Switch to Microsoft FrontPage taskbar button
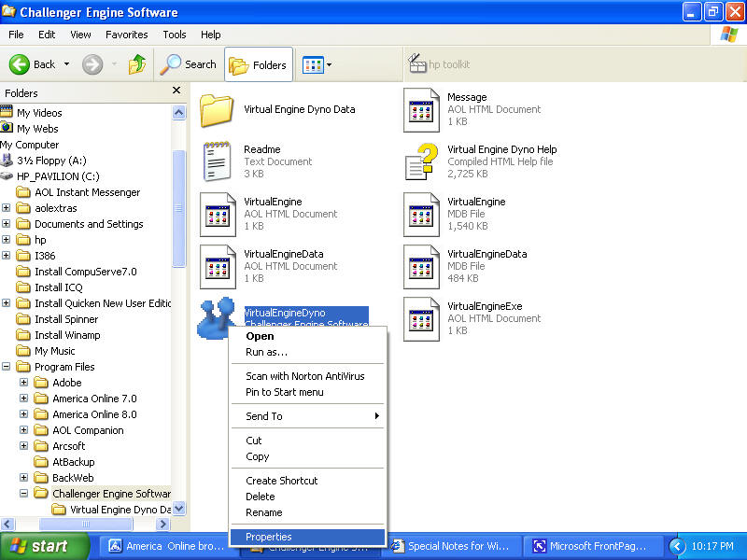 tap(592, 546)
